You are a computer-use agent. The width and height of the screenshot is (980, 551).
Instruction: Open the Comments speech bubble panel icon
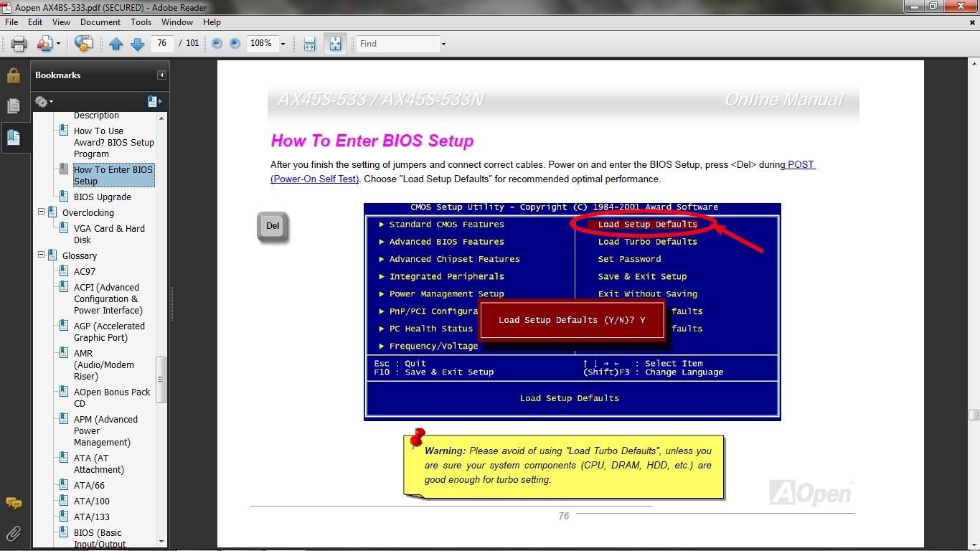click(x=14, y=503)
